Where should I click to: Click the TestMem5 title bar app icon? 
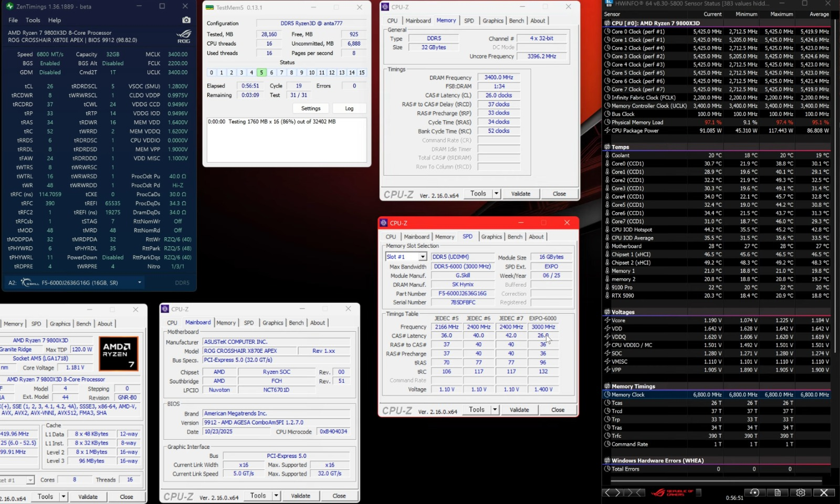click(x=209, y=8)
